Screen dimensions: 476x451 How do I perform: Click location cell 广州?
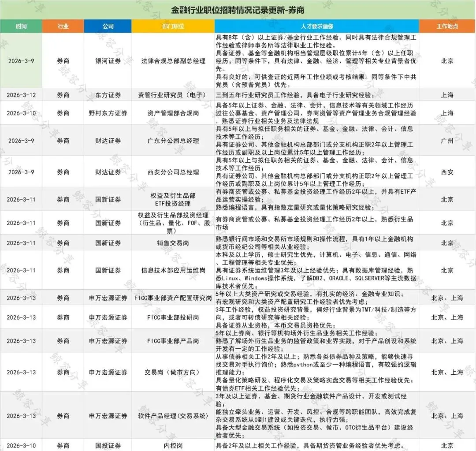click(x=447, y=141)
